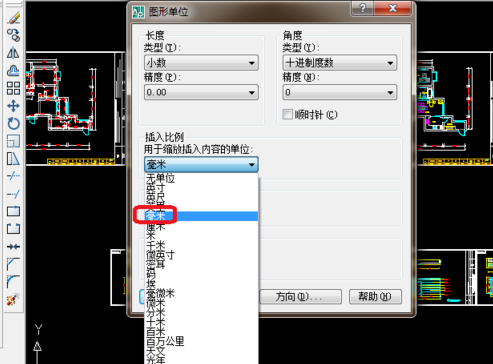Image resolution: width=493 pixels, height=364 pixels.
Task: Select the Trim tool
Action: [13, 176]
